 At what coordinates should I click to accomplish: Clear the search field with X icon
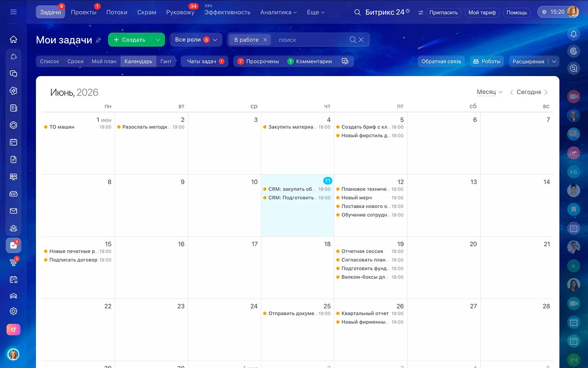[x=361, y=40]
